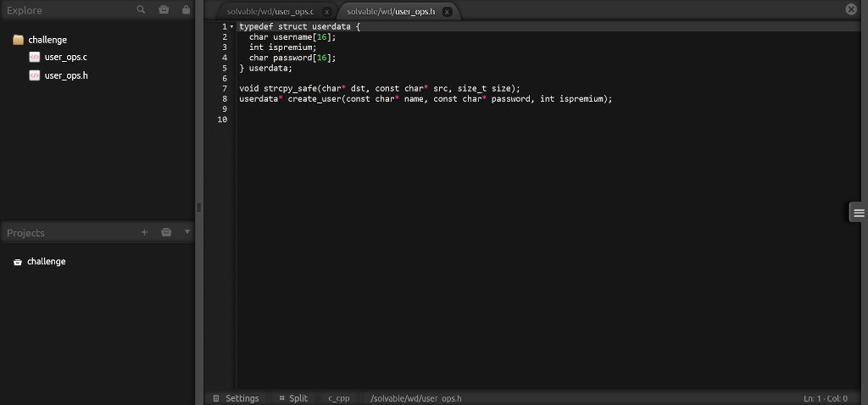Click the file icon beside user_ops.c
868x405 pixels.
coord(34,57)
